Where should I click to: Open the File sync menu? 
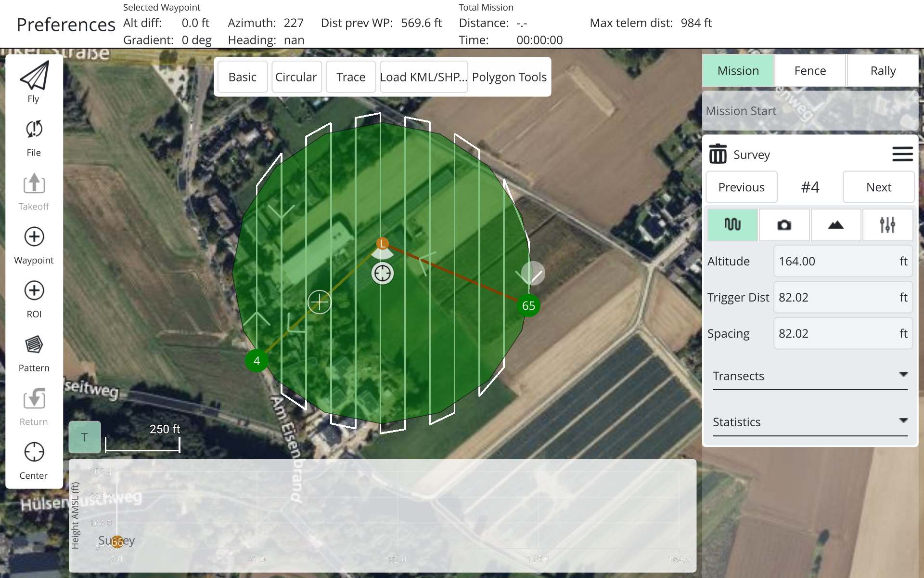34,138
